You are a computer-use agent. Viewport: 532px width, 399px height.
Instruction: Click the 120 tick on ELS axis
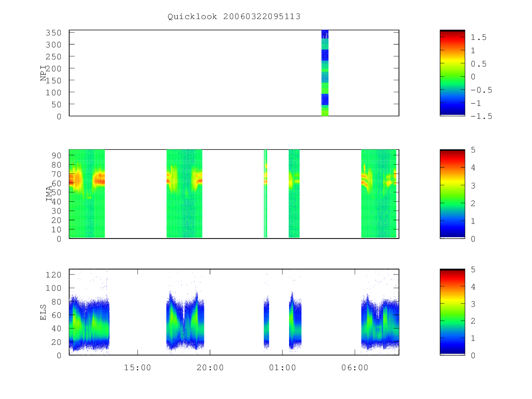54,275
